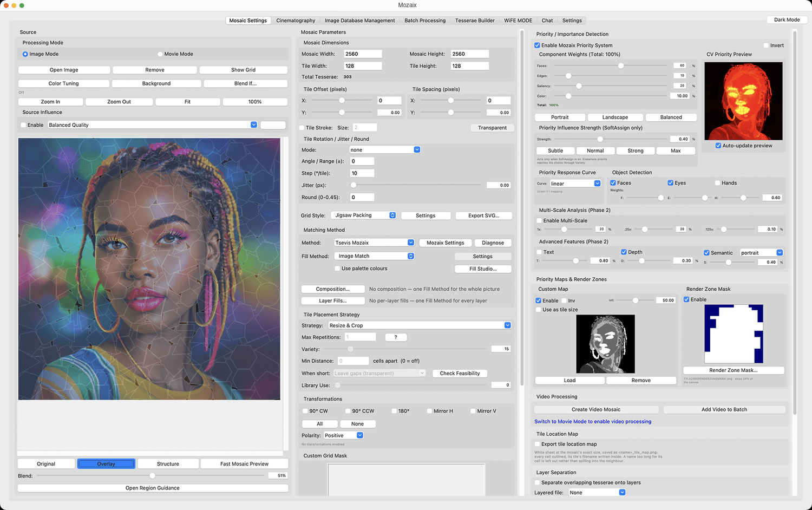The image size is (812, 510).
Task: Toggle the Tile Stroke checkbox
Action: click(302, 128)
